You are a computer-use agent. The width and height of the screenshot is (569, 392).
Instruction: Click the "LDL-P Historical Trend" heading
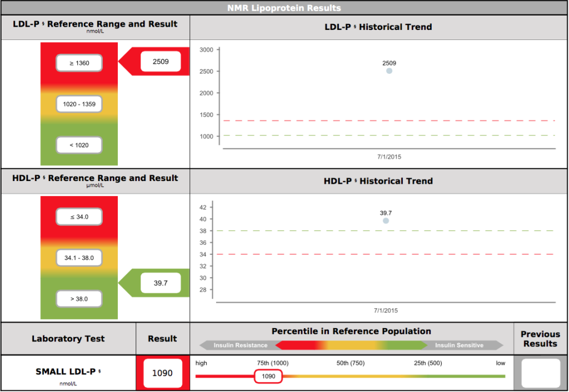coord(378,27)
